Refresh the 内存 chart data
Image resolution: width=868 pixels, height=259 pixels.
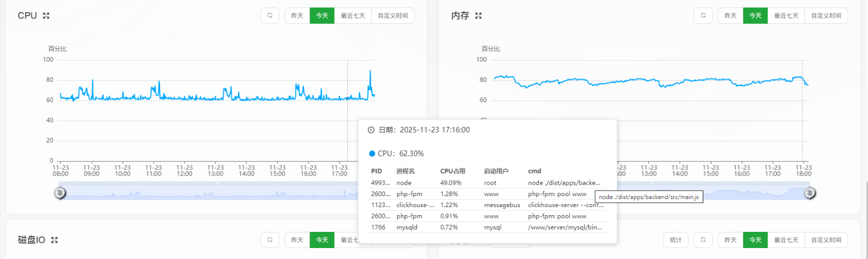(x=703, y=16)
